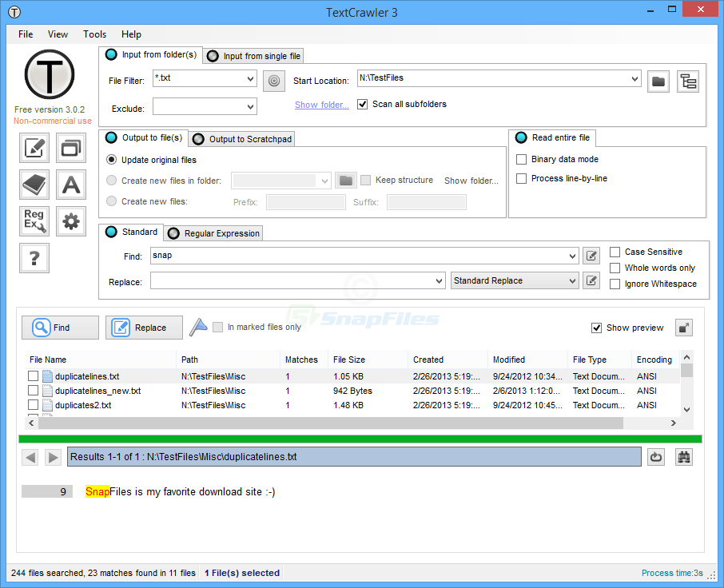This screenshot has height=588, width=724.
Task: Click the TextCrawler logo in sidebar
Action: point(50,74)
